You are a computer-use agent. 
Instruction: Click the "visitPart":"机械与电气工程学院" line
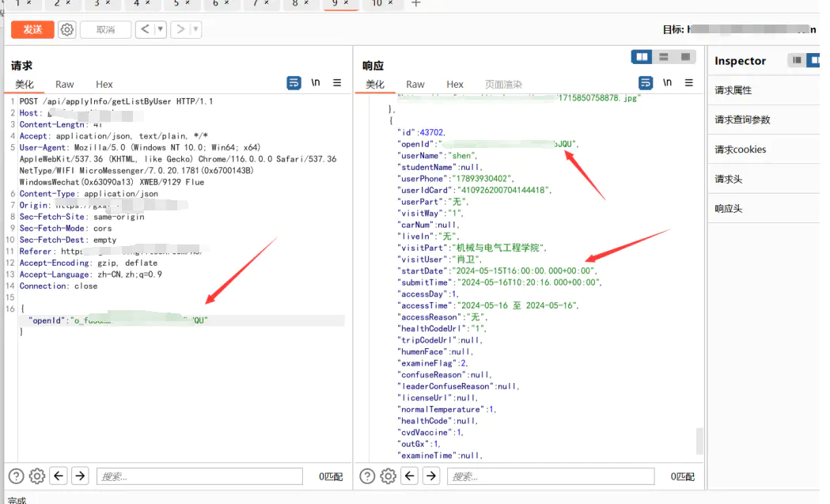coord(472,248)
